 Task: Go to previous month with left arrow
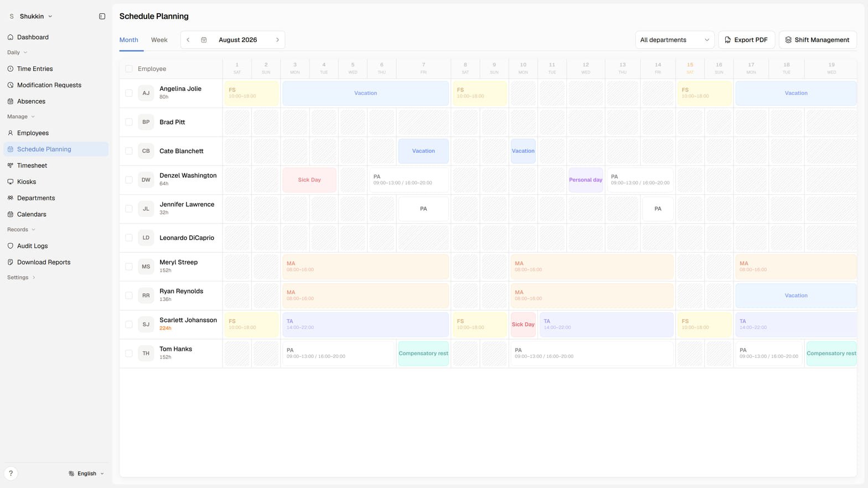click(x=188, y=40)
